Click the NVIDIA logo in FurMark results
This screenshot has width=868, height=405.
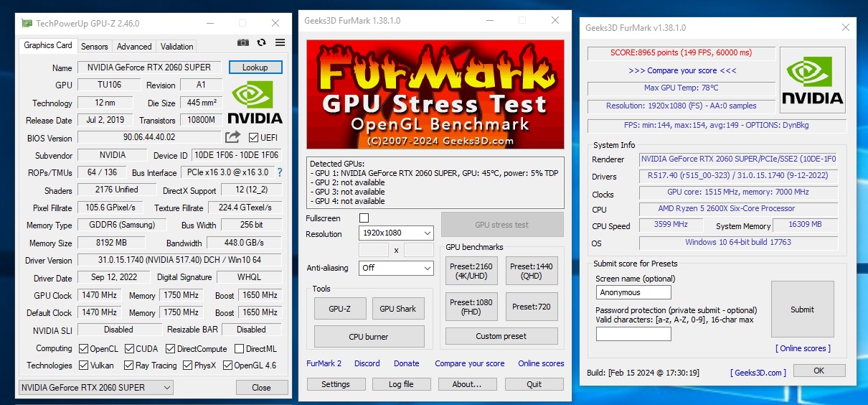[812, 79]
